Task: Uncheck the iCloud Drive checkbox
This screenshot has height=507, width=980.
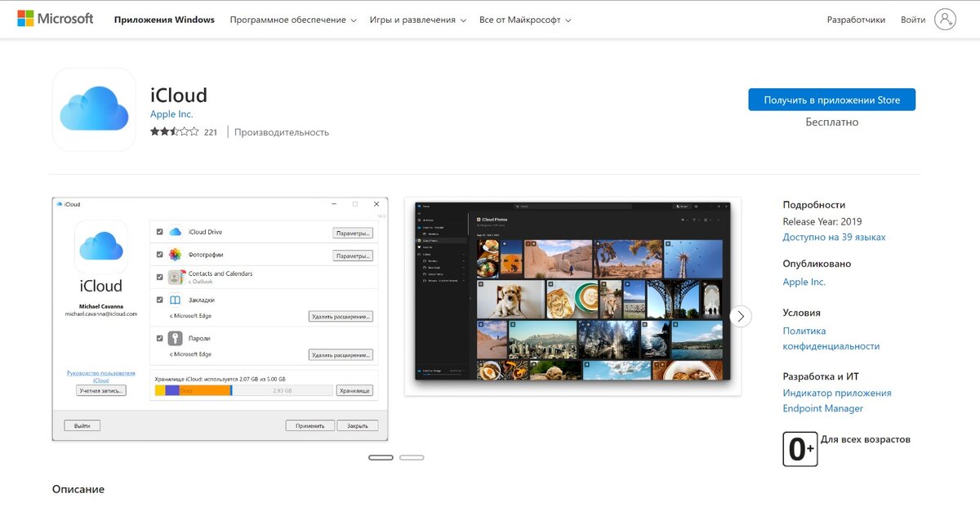Action: [158, 231]
